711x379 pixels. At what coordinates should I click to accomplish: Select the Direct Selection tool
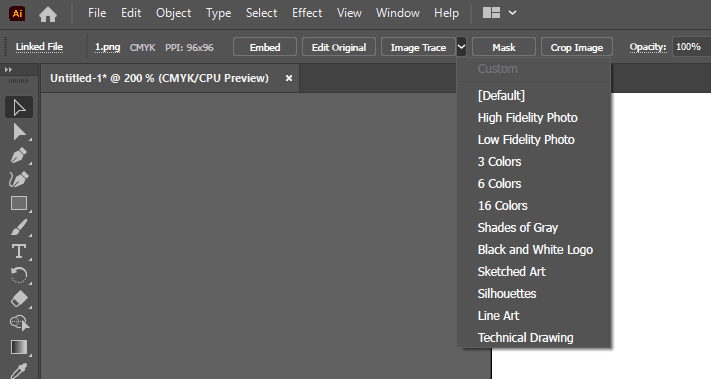[x=19, y=132]
